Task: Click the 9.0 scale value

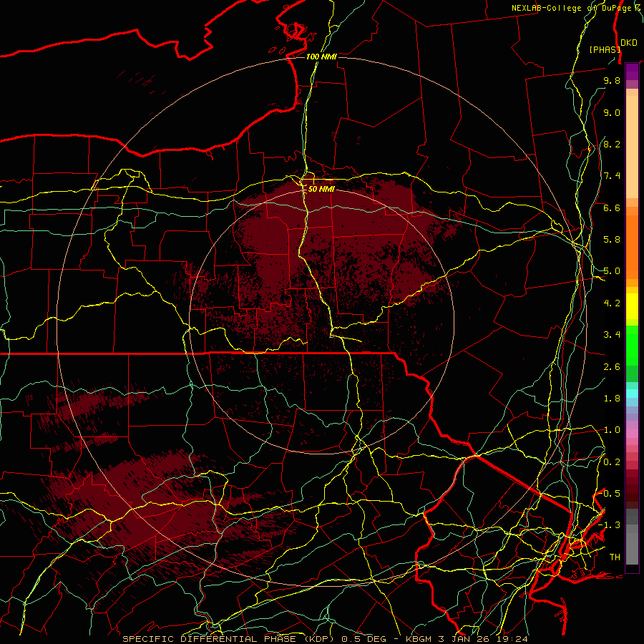Action: click(612, 112)
